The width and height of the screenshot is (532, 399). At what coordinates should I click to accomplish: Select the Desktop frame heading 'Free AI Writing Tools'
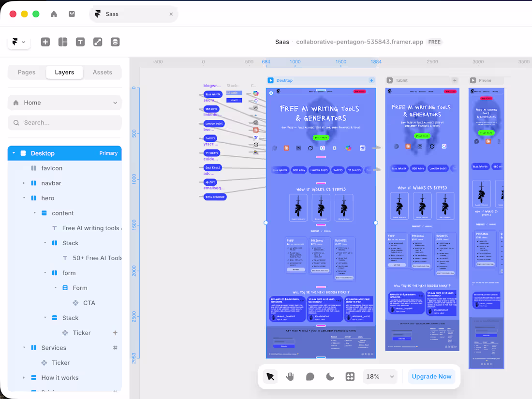pyautogui.click(x=319, y=113)
